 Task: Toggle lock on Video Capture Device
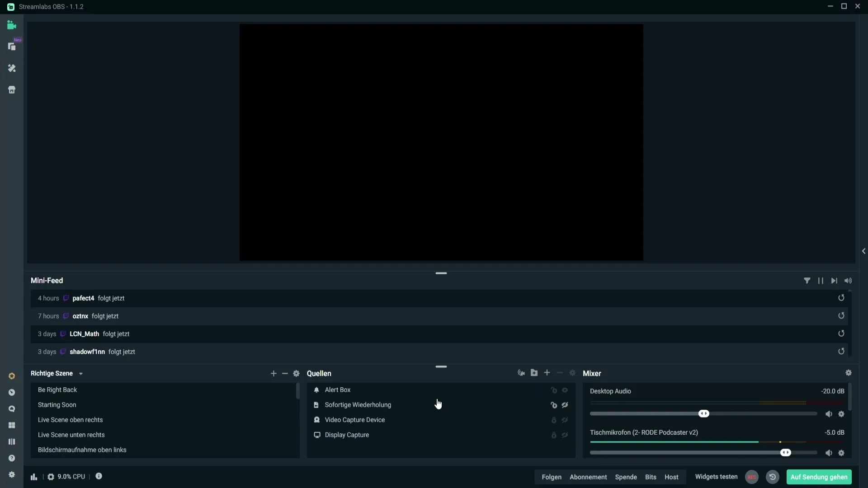(x=554, y=420)
